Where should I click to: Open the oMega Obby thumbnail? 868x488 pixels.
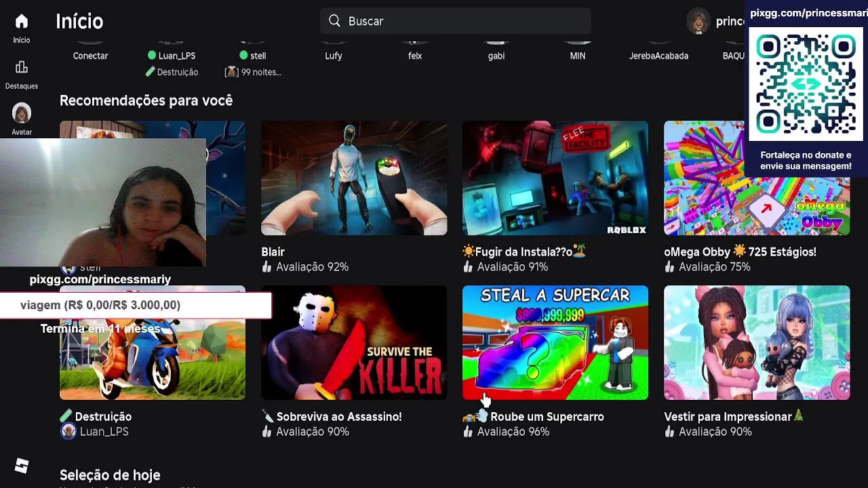coord(757,178)
